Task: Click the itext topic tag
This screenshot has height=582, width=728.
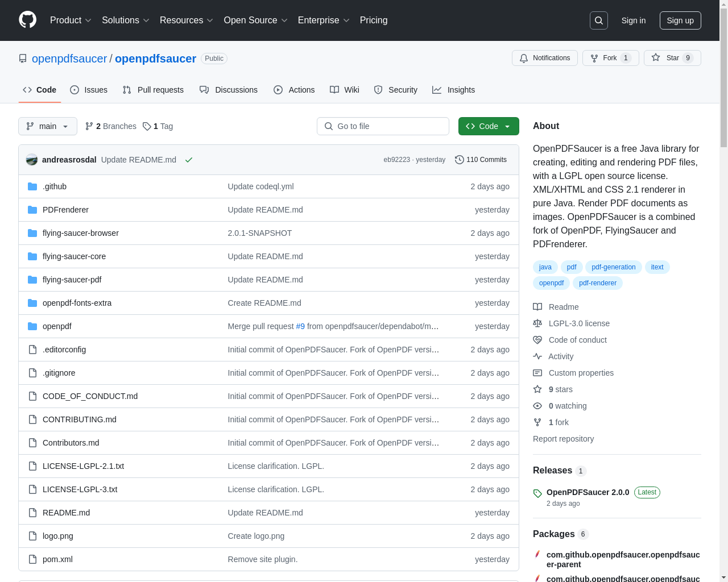Action: point(657,267)
